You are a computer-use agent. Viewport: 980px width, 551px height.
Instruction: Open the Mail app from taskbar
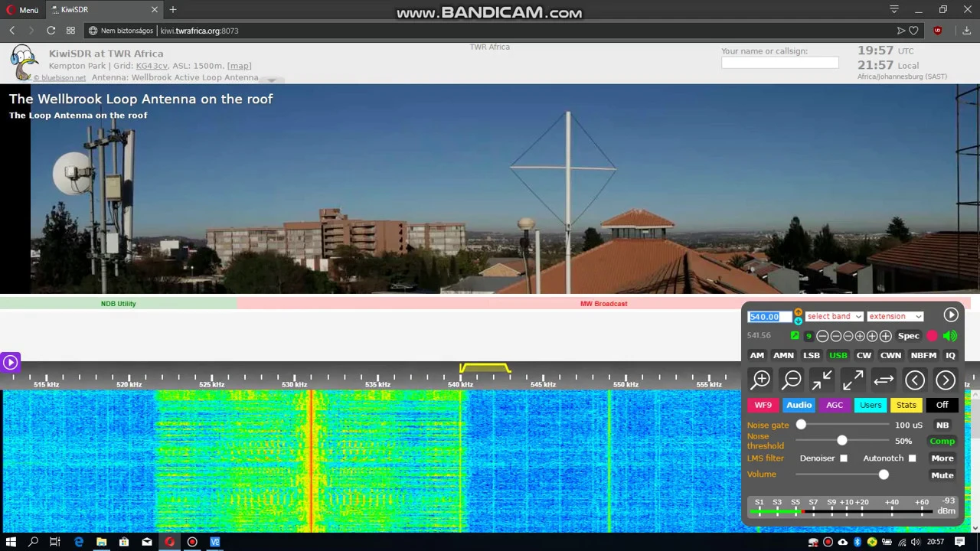point(146,542)
